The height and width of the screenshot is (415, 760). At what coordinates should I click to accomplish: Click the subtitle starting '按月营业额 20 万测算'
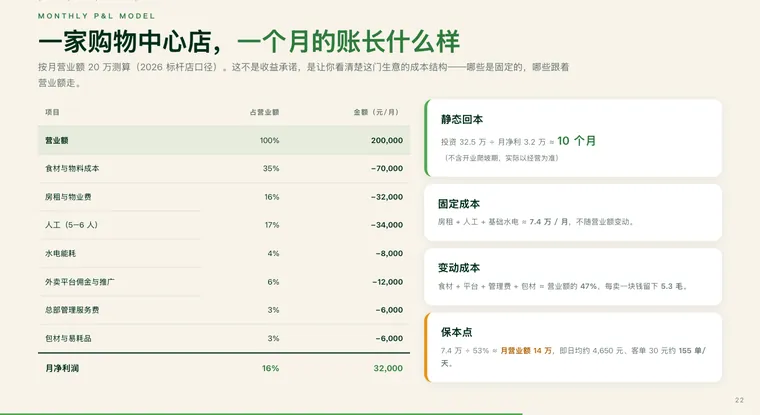(303, 75)
